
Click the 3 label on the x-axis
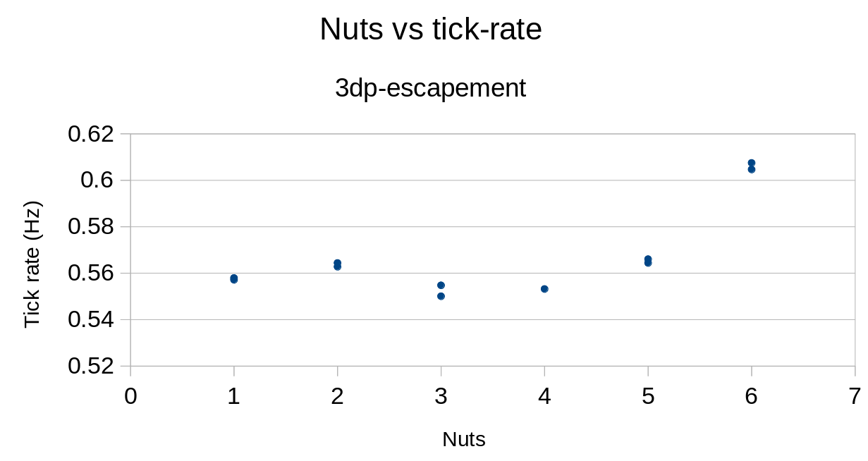pos(441,397)
